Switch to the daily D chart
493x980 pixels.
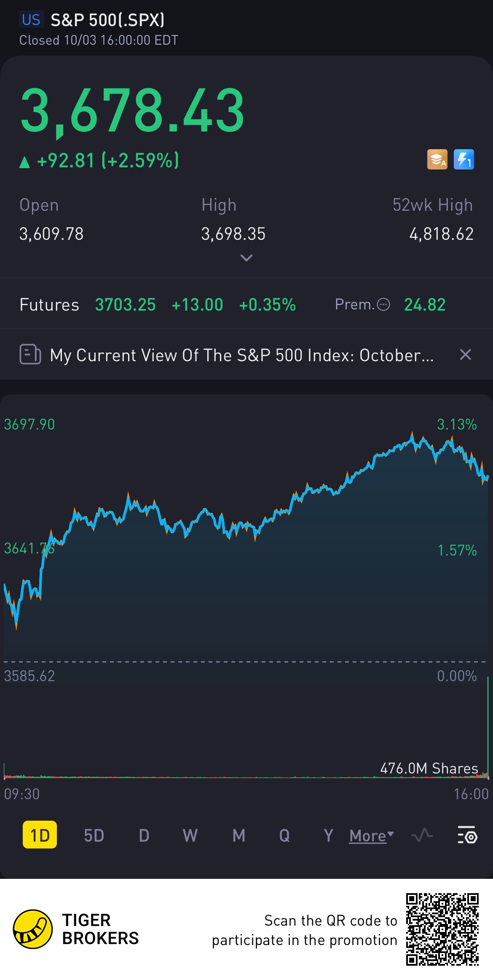(x=144, y=835)
